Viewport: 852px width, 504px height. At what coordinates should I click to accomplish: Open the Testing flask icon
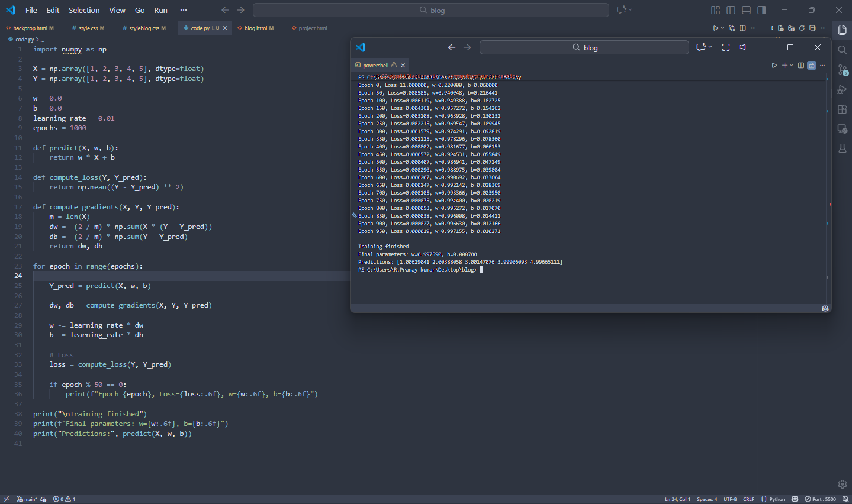842,148
